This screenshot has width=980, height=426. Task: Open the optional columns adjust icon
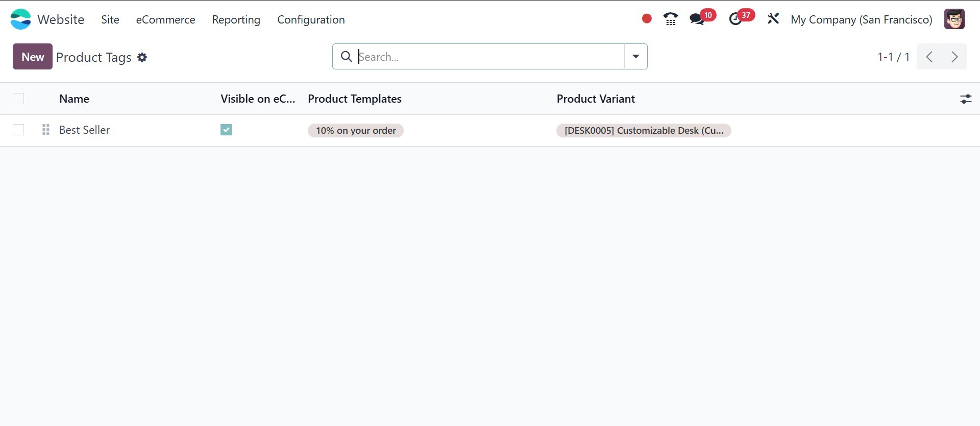point(966,99)
